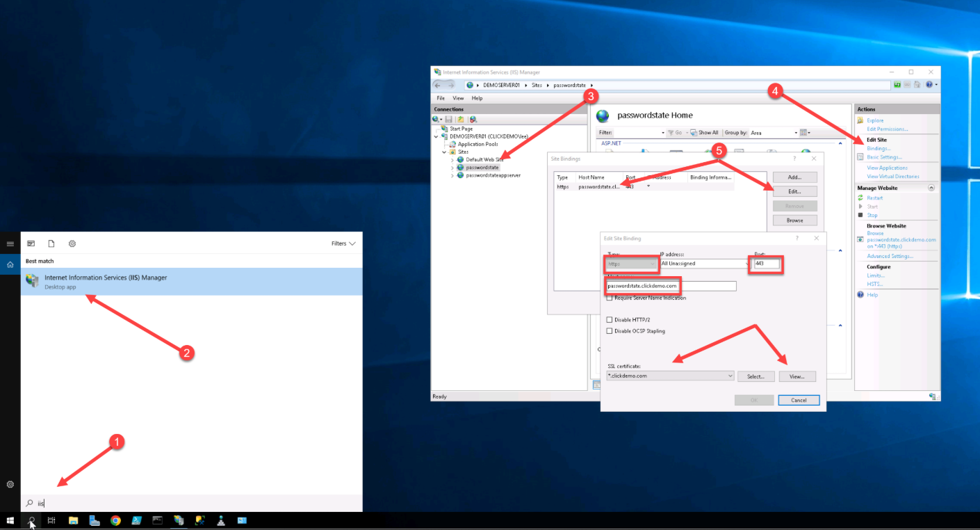Click the taskbar Search magnifier icon
This screenshot has height=530, width=980.
coord(31,520)
